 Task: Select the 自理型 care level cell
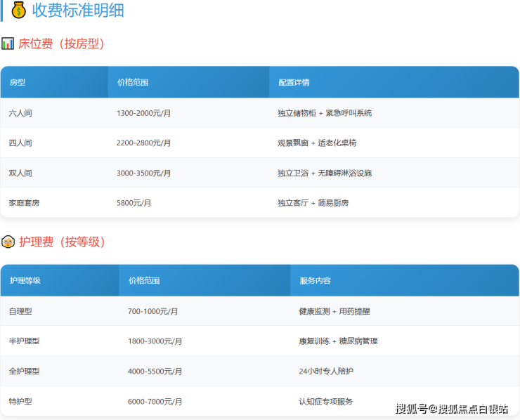point(20,311)
